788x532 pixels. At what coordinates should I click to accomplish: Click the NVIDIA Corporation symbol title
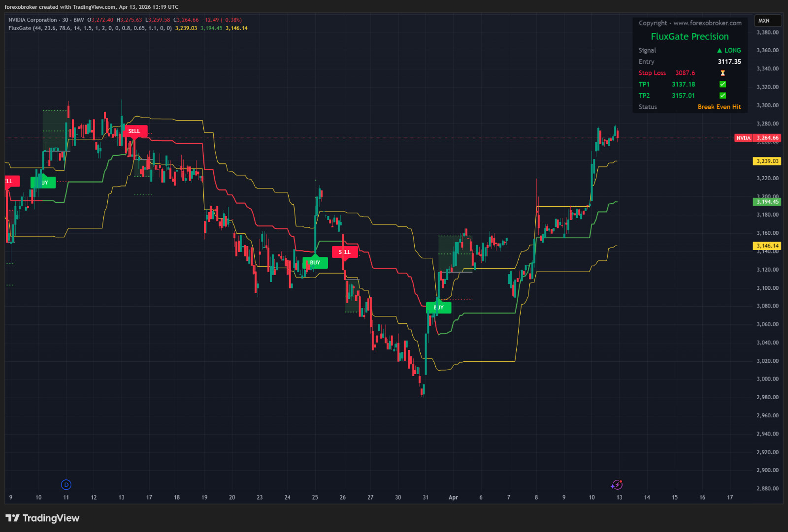tap(33, 20)
